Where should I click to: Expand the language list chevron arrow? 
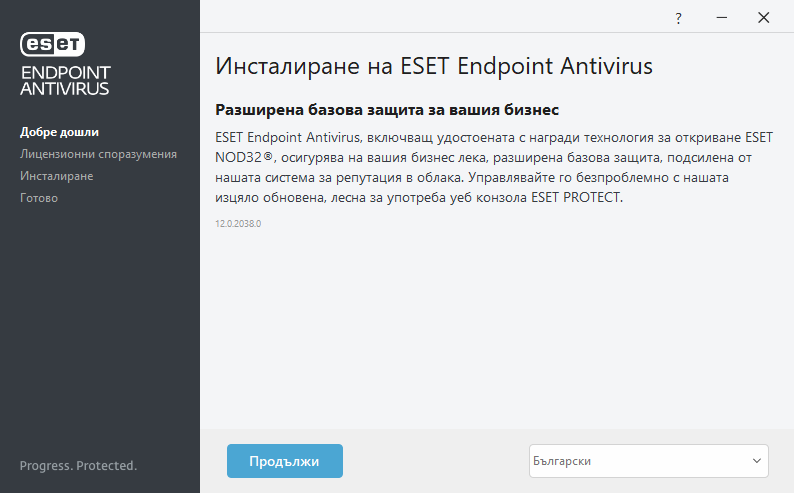[756, 461]
